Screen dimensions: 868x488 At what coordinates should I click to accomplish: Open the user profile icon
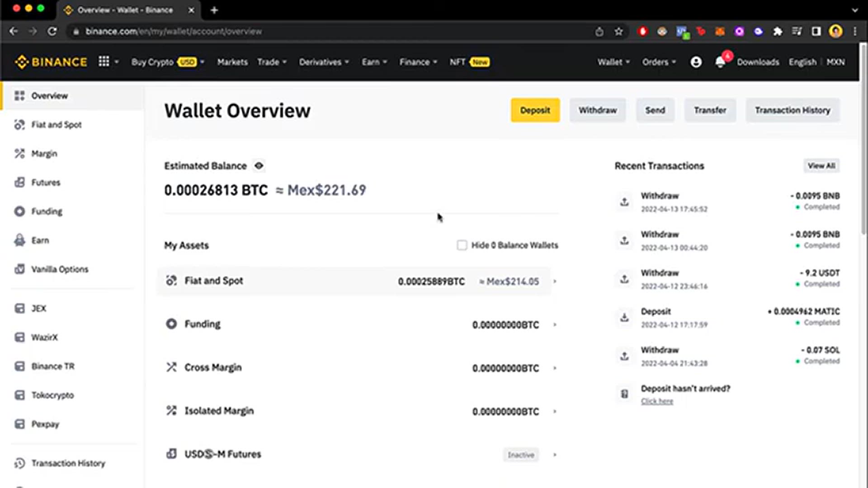(x=696, y=62)
